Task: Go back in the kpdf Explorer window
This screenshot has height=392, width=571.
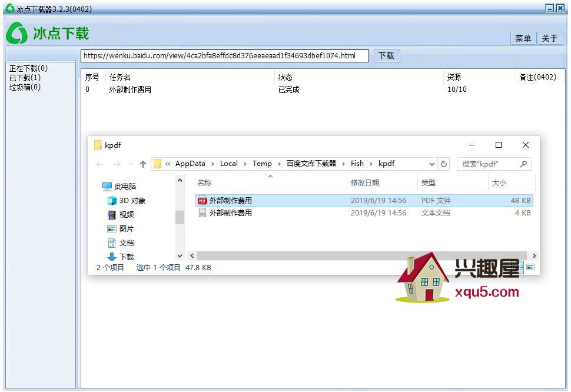Action: (99, 164)
